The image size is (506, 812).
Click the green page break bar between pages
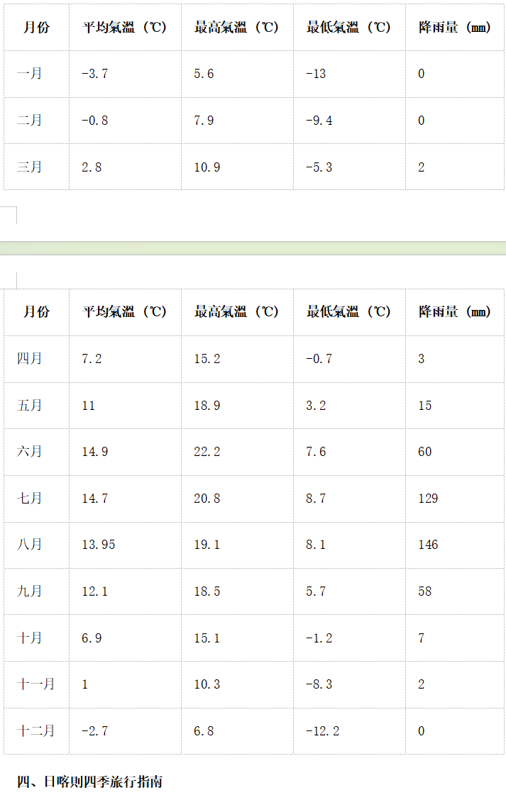coord(253,248)
